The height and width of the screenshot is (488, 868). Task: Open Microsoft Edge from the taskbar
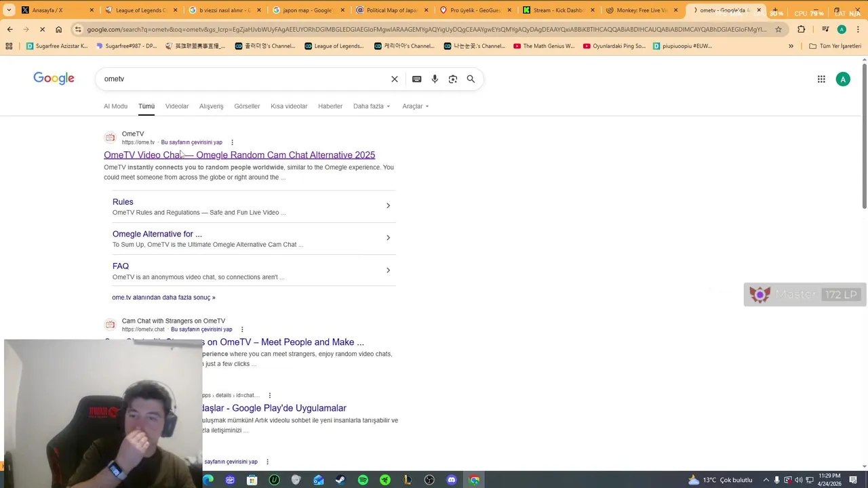click(x=208, y=480)
